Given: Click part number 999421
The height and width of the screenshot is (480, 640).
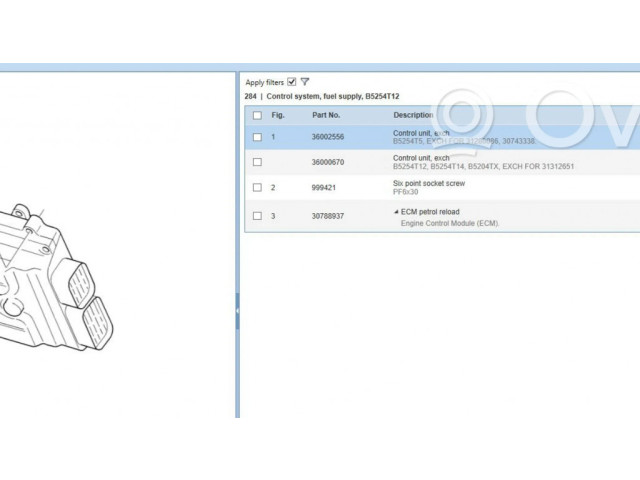Looking at the screenshot, I should 323,187.
